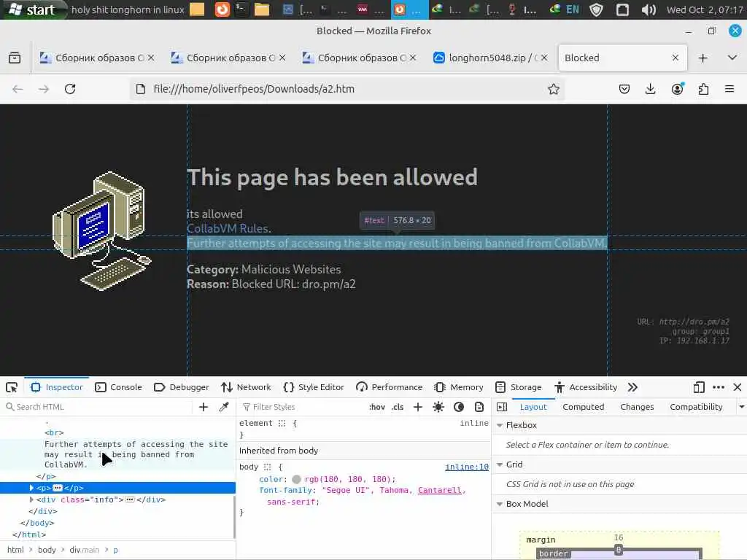The height and width of the screenshot is (560, 747).
Task: Open the Pocket save icon
Action: click(x=624, y=89)
